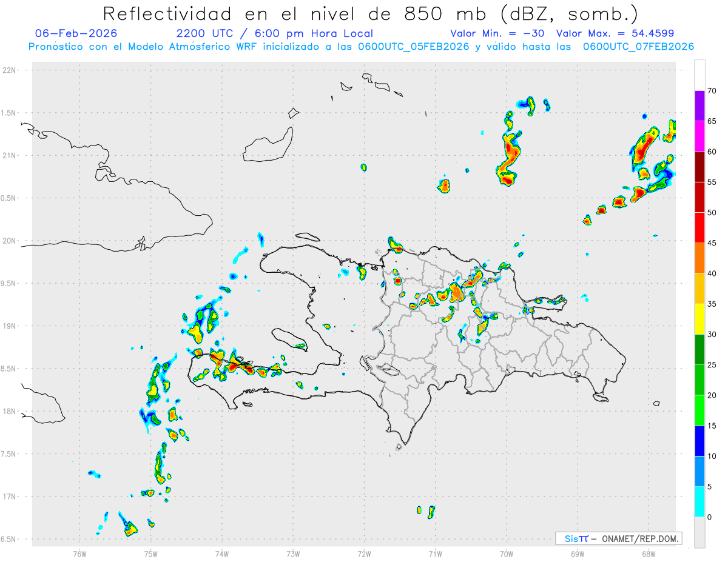Viewport: 728px width, 562px height.
Task: Click the colorbar value '25'
Action: tap(712, 365)
